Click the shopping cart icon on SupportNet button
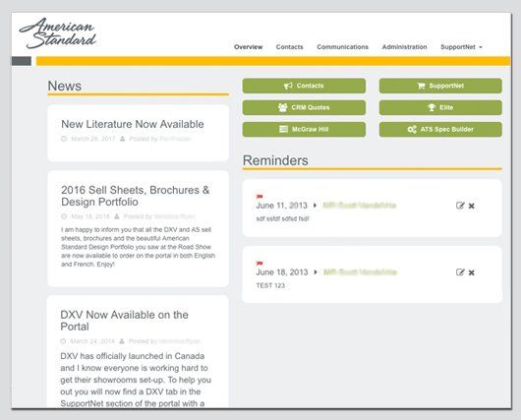This screenshot has width=521, height=420. coord(421,86)
